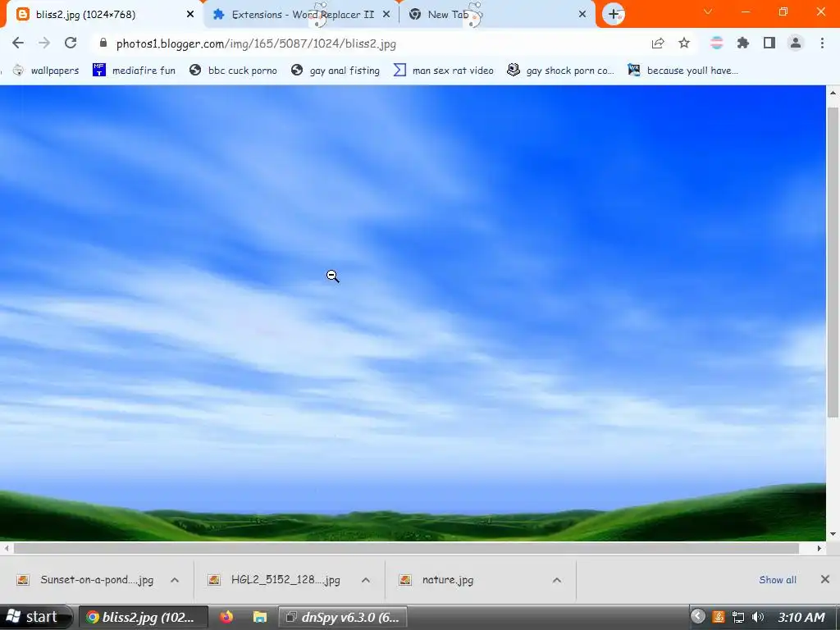Viewport: 840px width, 630px height.
Task: Expand options for HGL2_5152_128 download
Action: pos(366,580)
